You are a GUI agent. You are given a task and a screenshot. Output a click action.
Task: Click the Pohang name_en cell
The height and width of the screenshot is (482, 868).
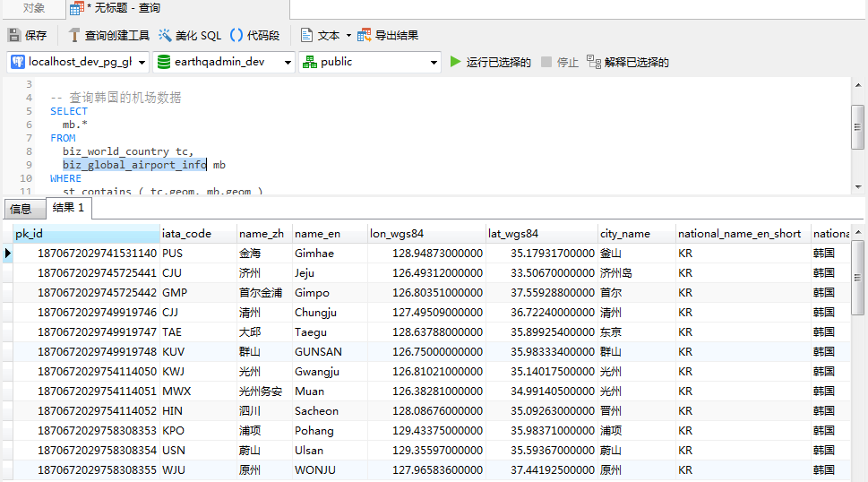[330, 431]
